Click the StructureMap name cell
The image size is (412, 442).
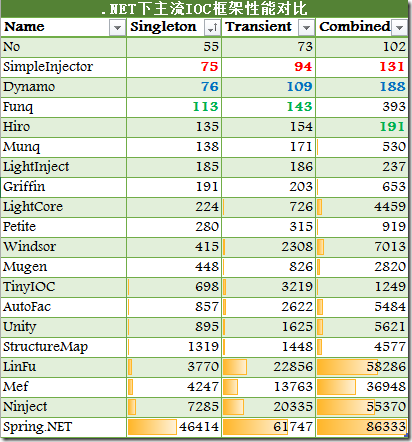64,347
